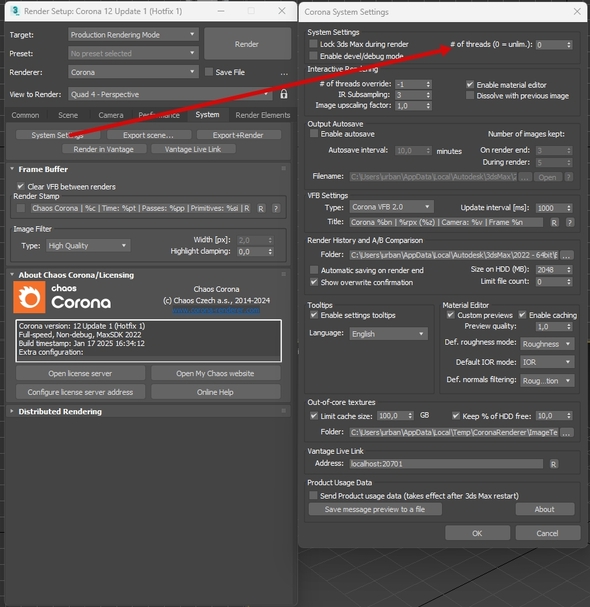
Task: Uncheck Show overwrite confirmation
Action: [x=314, y=282]
